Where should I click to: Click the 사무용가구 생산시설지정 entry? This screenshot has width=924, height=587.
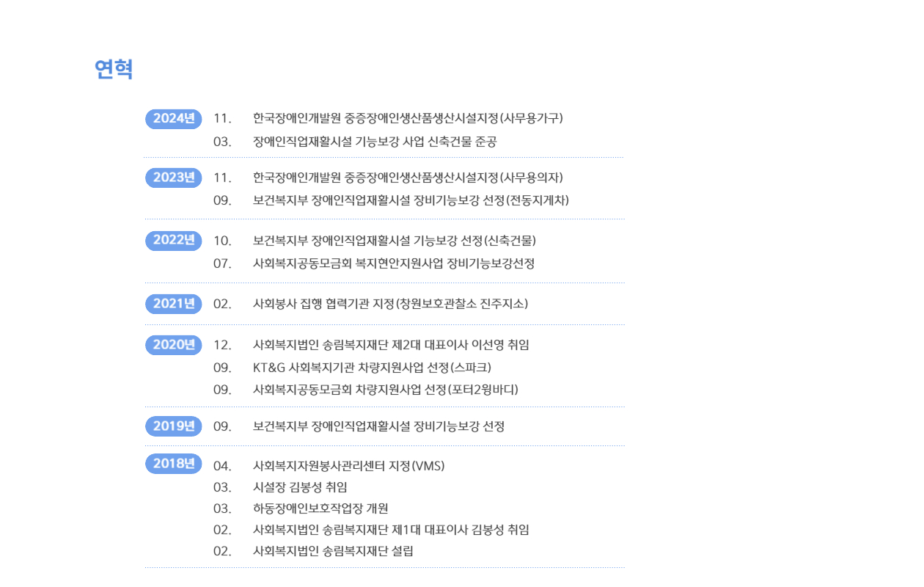point(408,118)
